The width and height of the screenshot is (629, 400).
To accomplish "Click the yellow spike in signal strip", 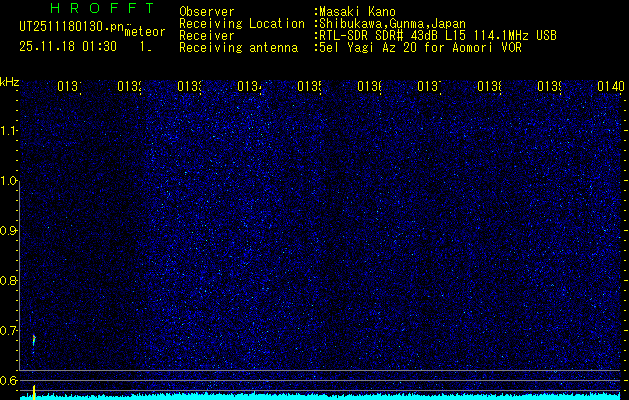I will point(34,392).
